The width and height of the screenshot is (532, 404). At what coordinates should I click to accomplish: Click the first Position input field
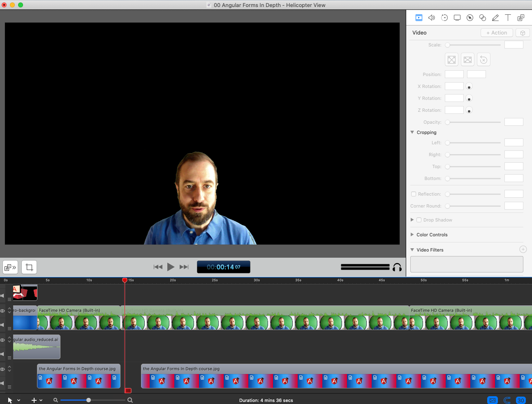click(x=454, y=74)
